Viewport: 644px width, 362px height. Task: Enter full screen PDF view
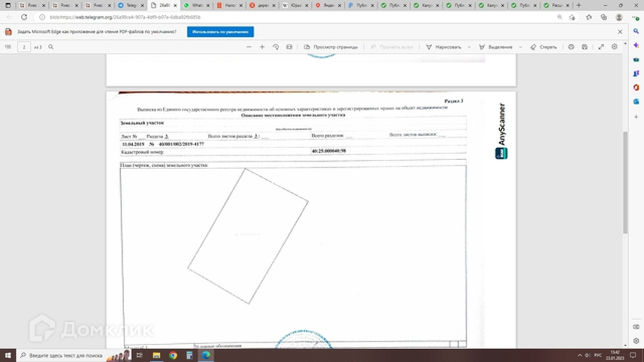(x=601, y=47)
